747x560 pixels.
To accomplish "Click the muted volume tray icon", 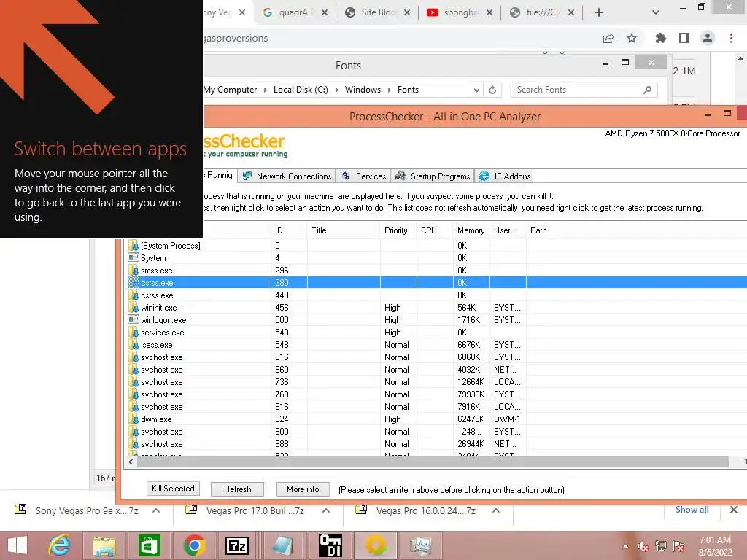I will (x=643, y=547).
